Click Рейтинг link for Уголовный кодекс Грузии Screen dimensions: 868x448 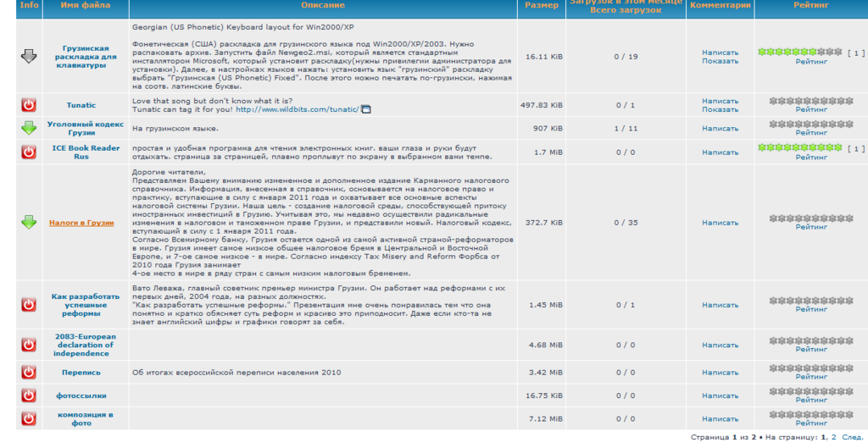(811, 133)
